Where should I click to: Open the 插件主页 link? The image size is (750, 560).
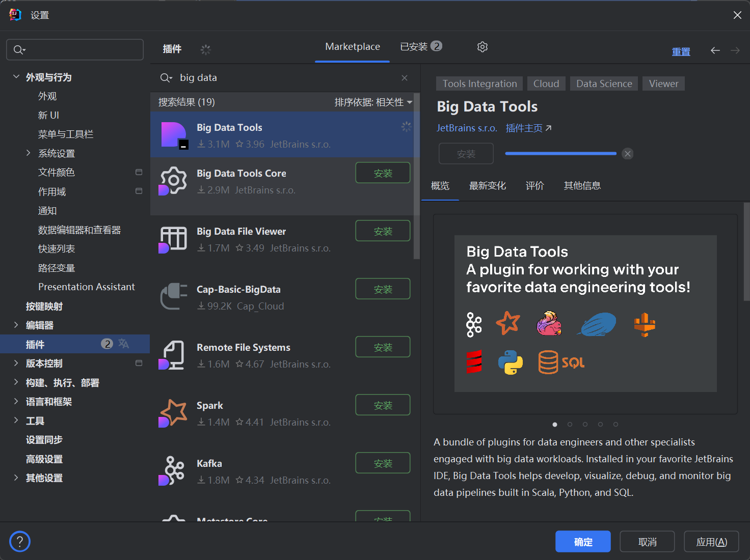point(528,128)
